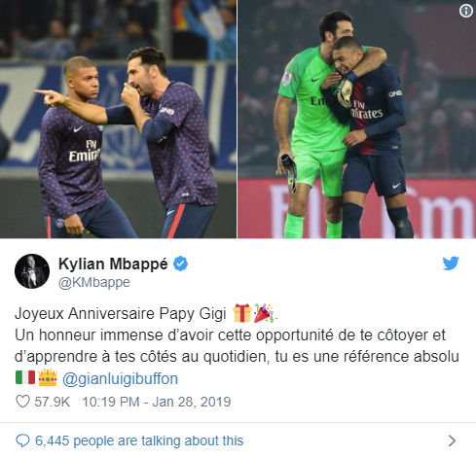This screenshot has width=476, height=458.
Task: Click the 57.9K likes count
Action: click(53, 402)
